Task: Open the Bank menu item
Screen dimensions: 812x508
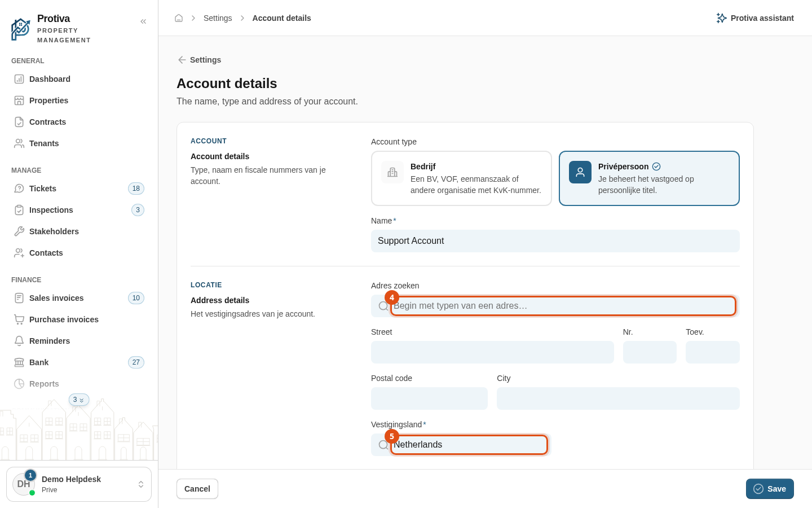Action: tap(79, 362)
